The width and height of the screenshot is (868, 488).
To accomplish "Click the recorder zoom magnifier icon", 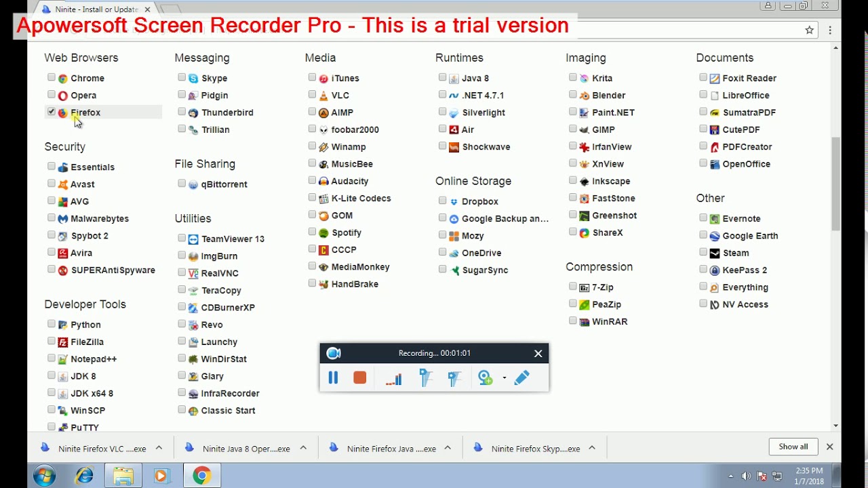I will point(486,378).
